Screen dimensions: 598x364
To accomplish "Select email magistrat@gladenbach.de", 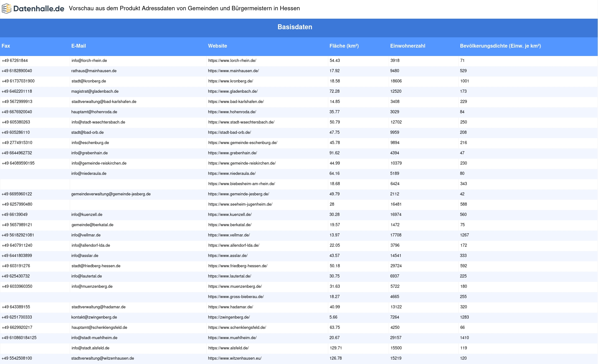I will [95, 91].
